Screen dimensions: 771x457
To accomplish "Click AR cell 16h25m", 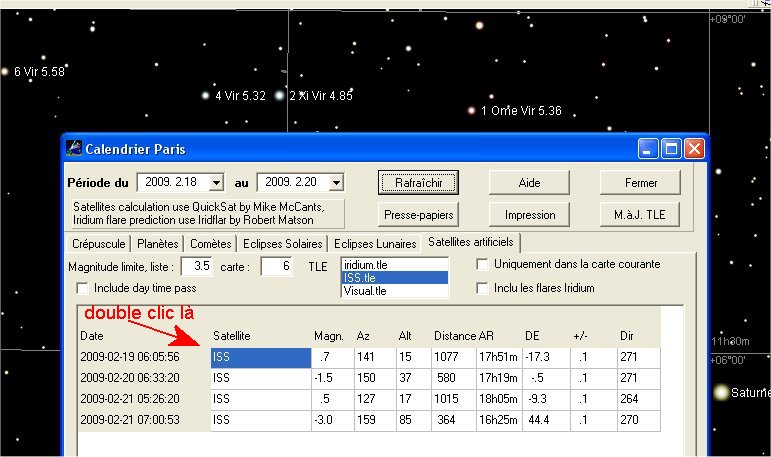I will point(499,420).
